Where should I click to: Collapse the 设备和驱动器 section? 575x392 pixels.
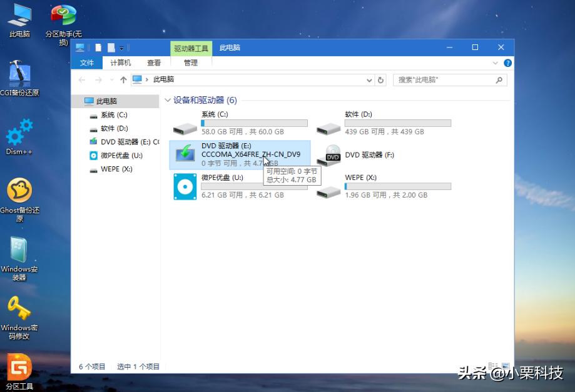[168, 100]
